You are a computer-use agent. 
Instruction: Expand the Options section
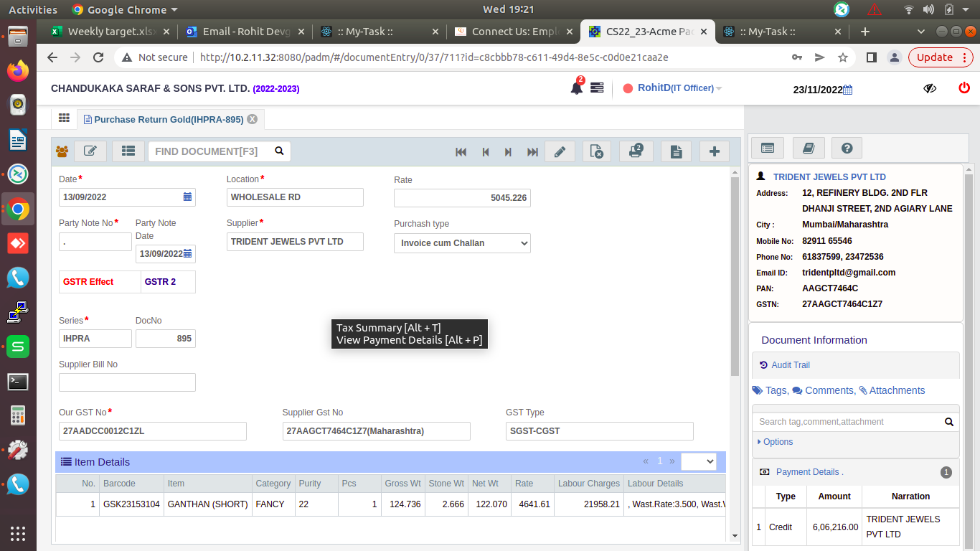point(776,442)
